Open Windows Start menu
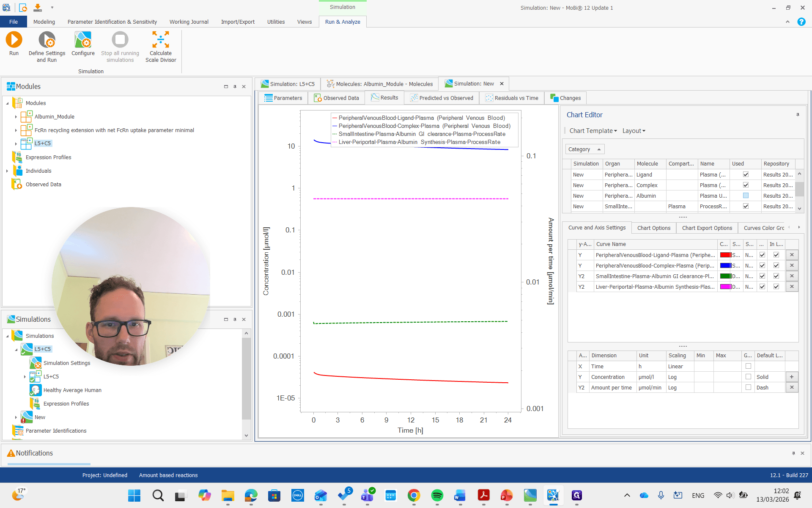Viewport: 812px width, 508px height. click(134, 495)
